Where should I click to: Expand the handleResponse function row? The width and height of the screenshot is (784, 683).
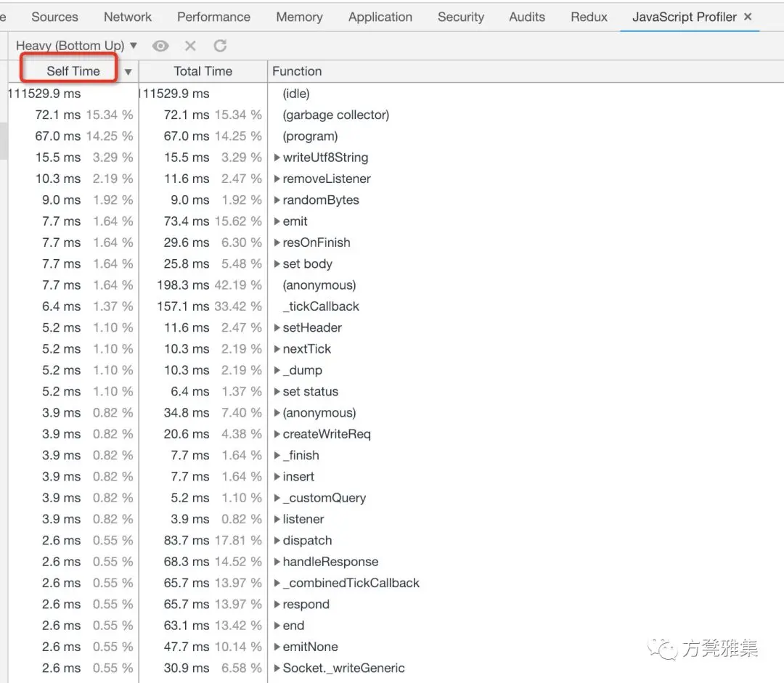click(x=277, y=562)
